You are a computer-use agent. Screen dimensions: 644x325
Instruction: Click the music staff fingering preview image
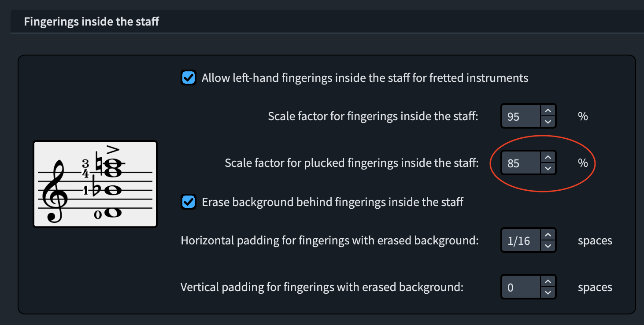point(95,184)
